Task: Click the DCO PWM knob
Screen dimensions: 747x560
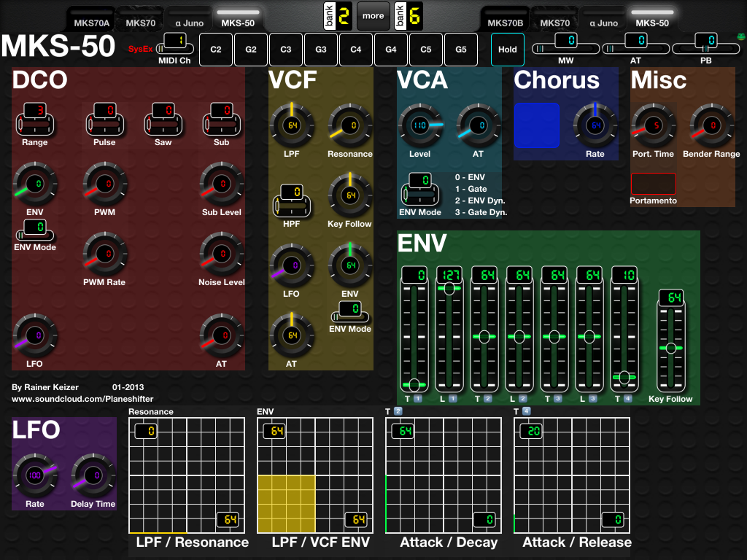Action: (105, 184)
